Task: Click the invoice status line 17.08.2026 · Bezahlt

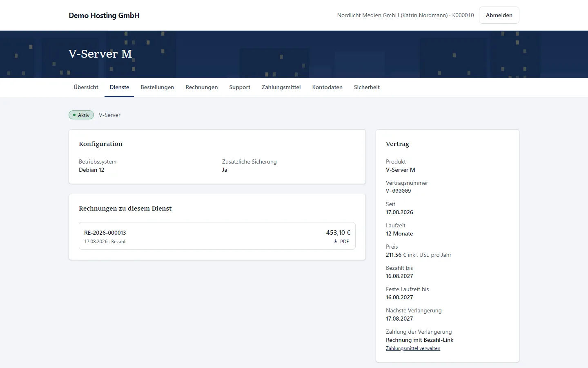Action: [x=105, y=242]
